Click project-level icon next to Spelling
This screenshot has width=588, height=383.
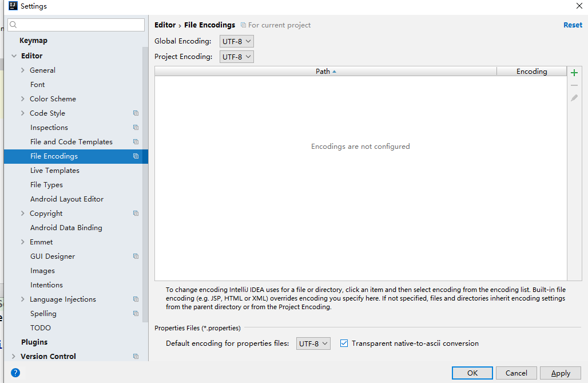[x=136, y=314]
